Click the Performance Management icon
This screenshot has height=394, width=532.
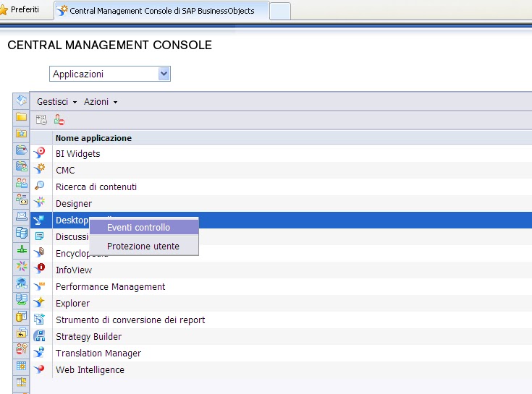pos(39,286)
